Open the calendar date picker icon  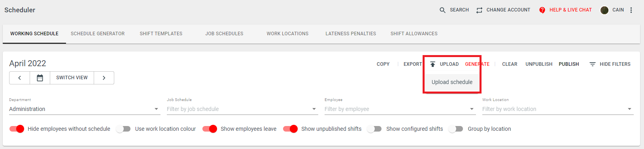(40, 78)
